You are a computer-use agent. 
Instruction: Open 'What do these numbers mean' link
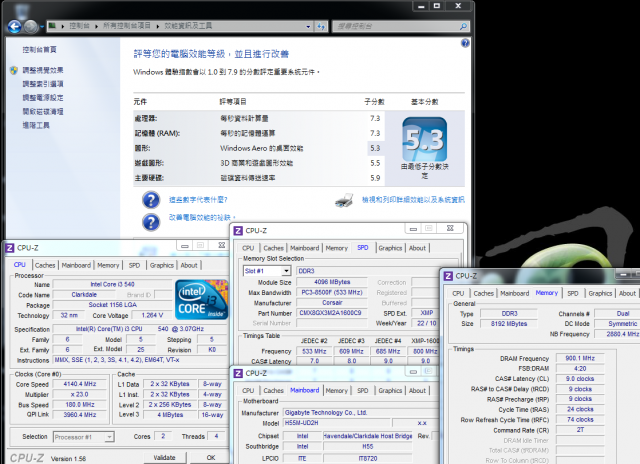(198, 200)
